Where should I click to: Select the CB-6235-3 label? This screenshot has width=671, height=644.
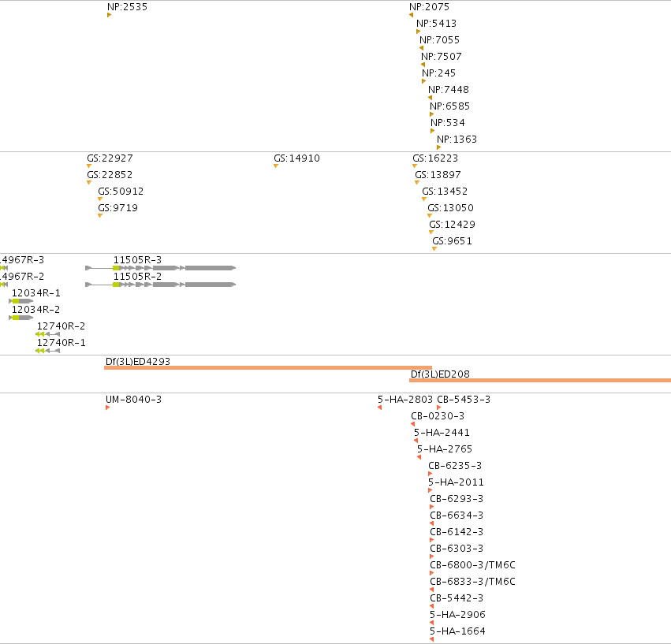[x=455, y=466]
